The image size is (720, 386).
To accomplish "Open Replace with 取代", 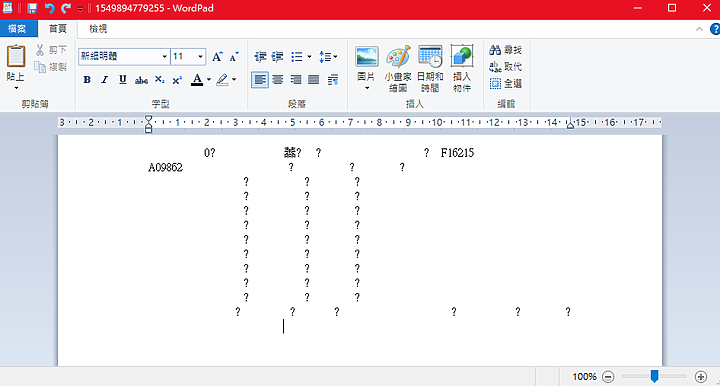I will (506, 67).
